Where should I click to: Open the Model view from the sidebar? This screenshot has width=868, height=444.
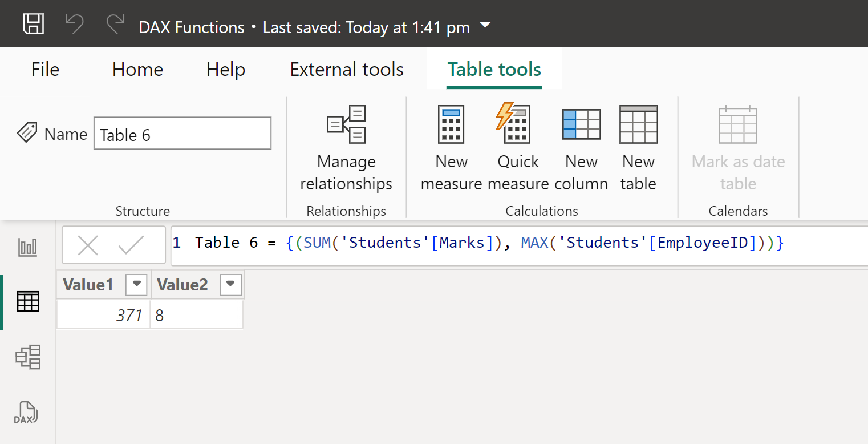pos(27,357)
